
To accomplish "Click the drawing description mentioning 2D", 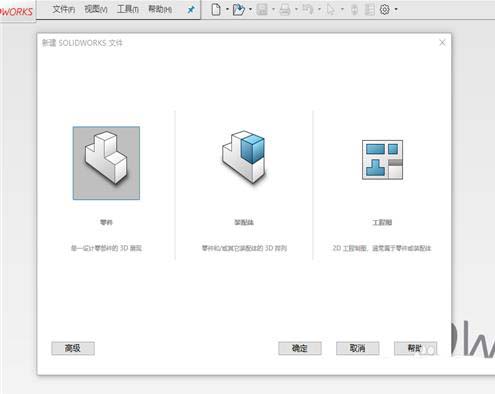I will pos(382,248).
